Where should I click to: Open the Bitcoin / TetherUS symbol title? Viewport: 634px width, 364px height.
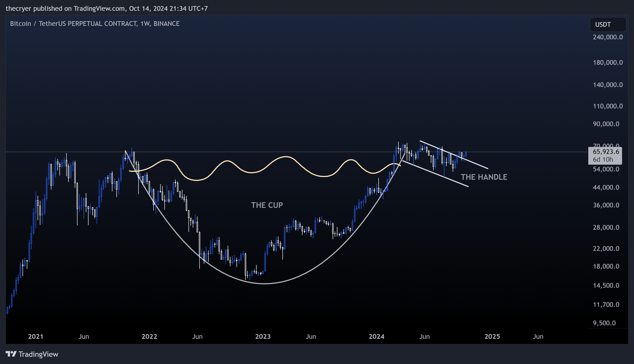pos(95,23)
